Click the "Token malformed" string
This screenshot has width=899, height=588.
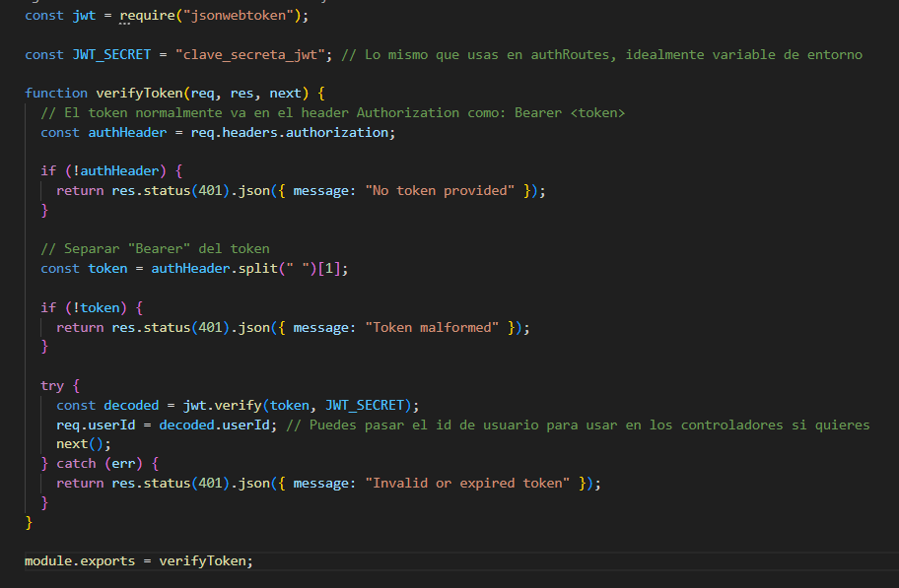point(432,327)
